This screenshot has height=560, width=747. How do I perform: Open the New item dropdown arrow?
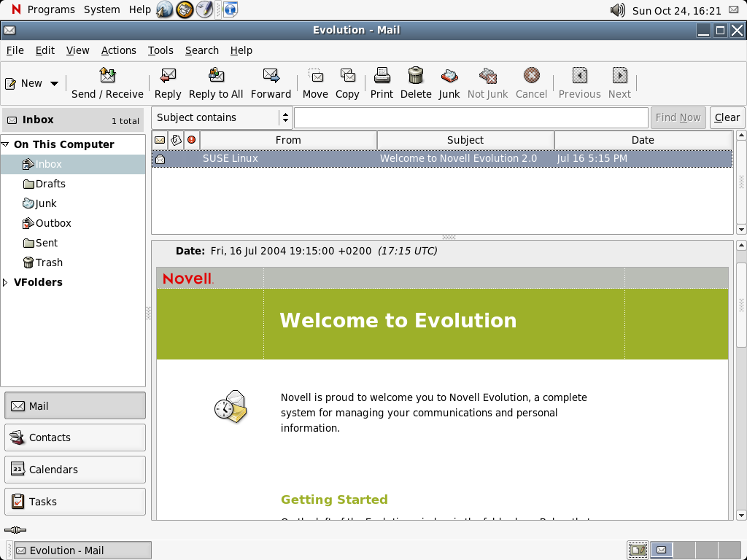[54, 83]
